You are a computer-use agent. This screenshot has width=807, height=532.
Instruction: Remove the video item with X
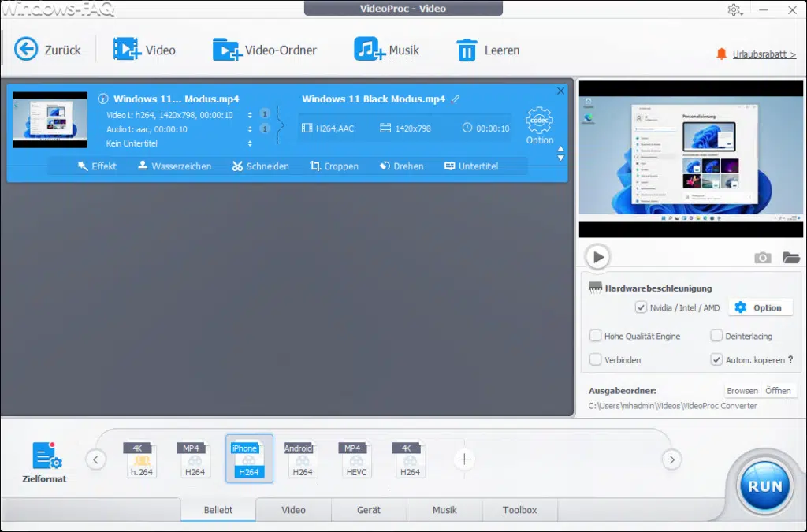pyautogui.click(x=560, y=91)
